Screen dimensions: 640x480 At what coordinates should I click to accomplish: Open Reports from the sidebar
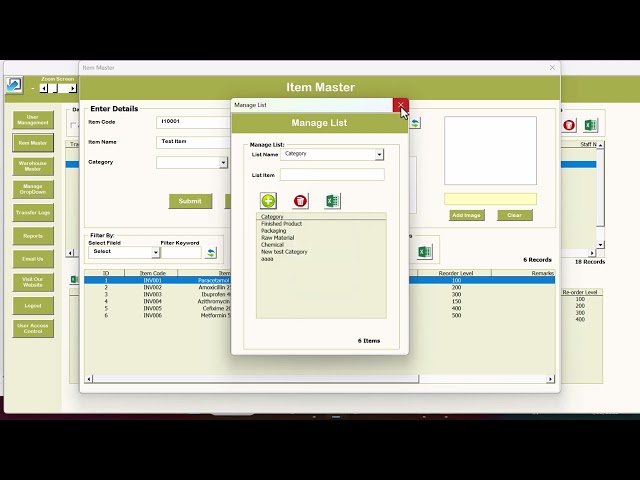(x=33, y=236)
